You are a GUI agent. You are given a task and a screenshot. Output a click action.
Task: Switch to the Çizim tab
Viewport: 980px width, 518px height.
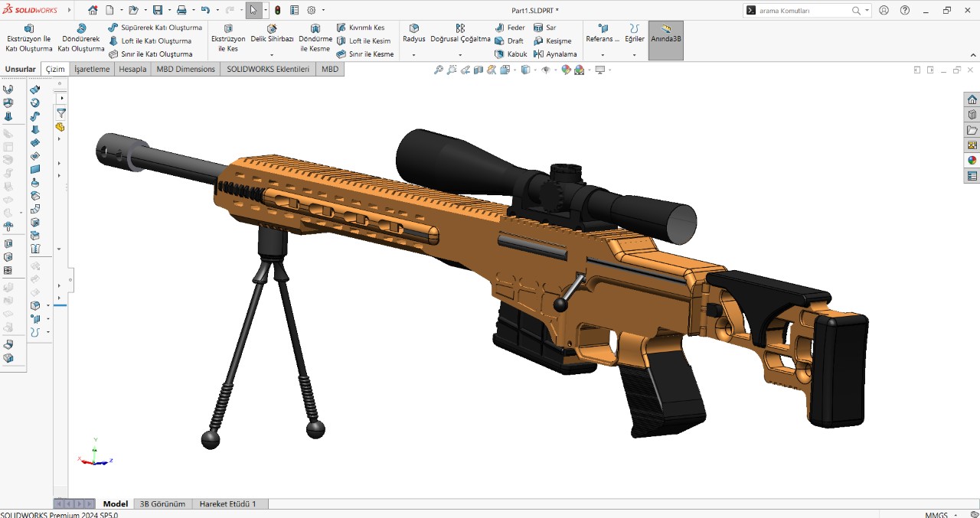55,69
